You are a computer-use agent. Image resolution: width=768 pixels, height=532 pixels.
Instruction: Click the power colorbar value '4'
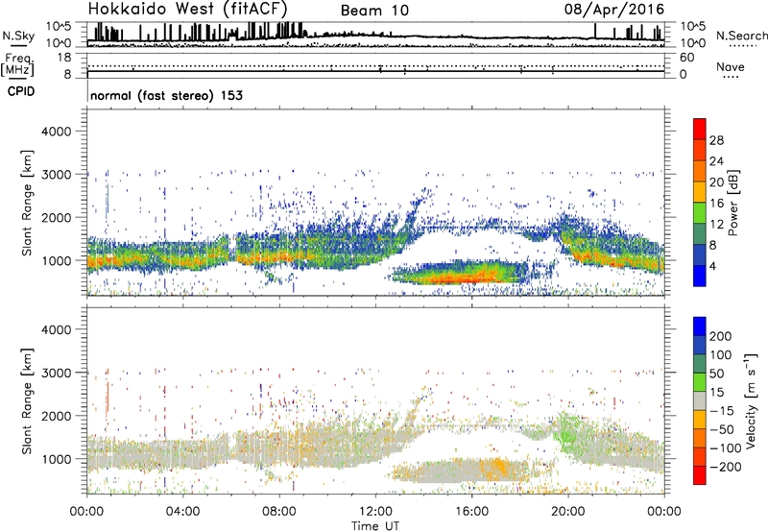(x=712, y=266)
